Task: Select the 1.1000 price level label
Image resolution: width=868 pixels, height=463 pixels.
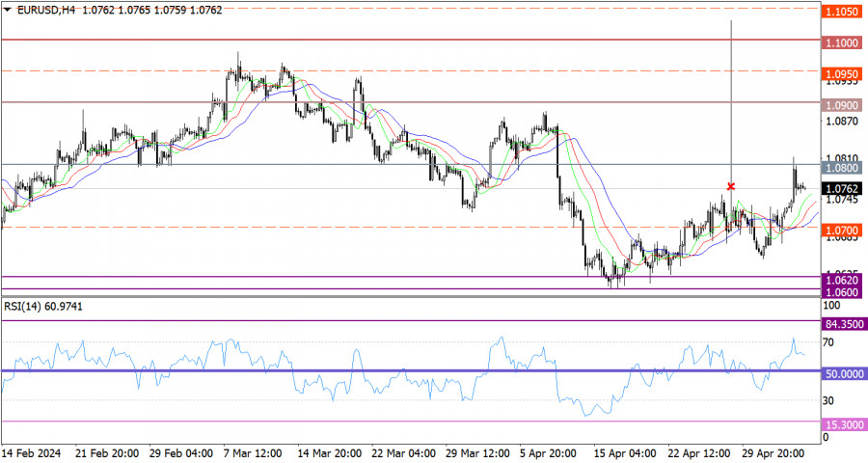Action: 841,42
